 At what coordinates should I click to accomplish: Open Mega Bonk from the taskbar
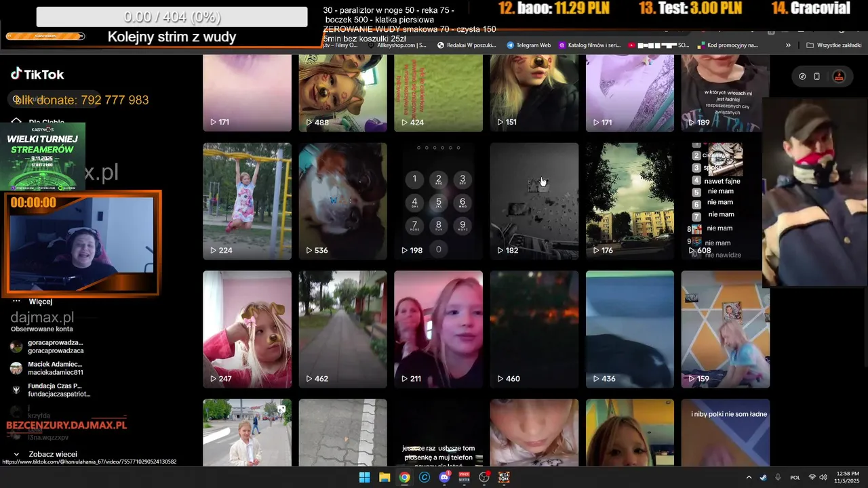click(x=504, y=477)
